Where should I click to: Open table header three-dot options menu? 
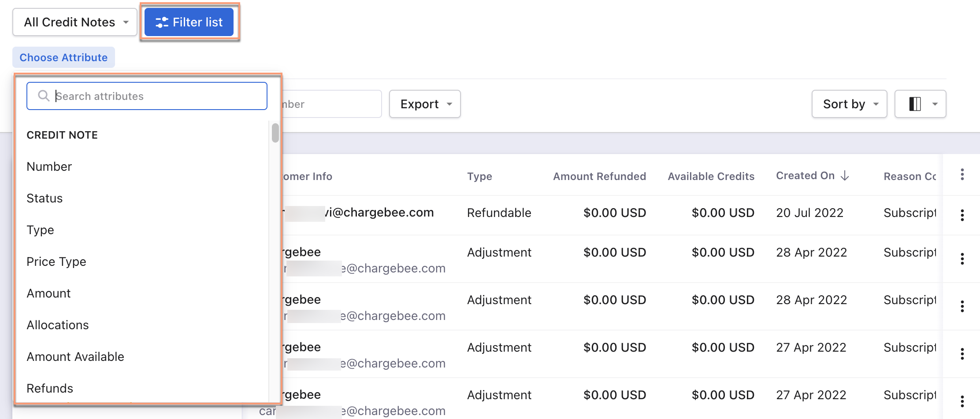pyautogui.click(x=962, y=174)
